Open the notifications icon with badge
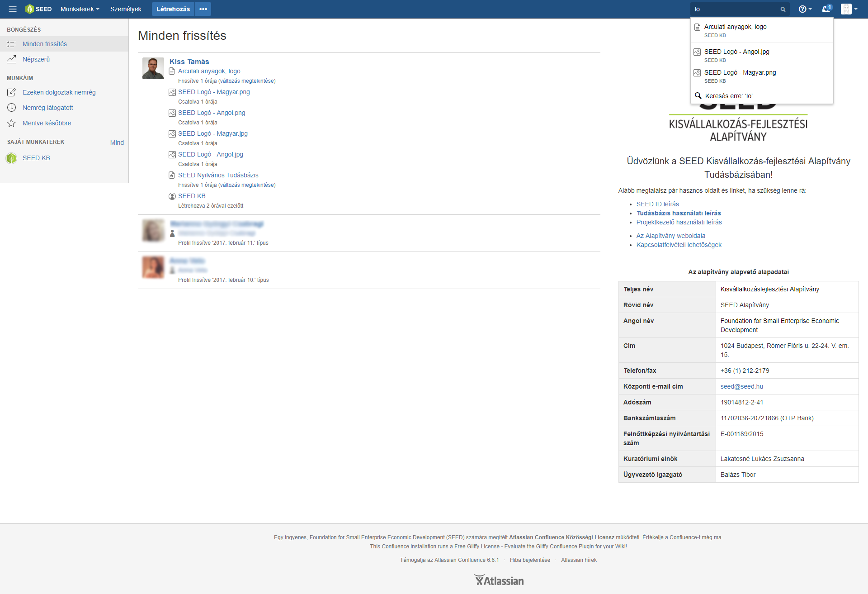 click(826, 9)
